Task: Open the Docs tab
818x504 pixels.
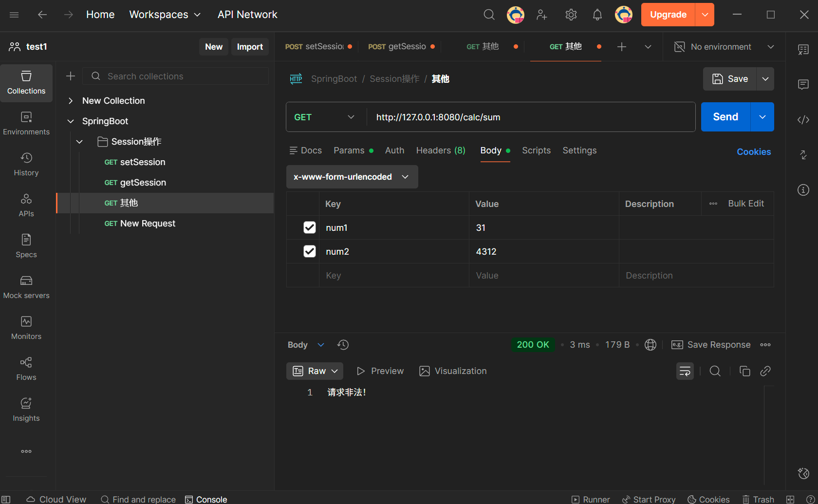Action: [x=306, y=150]
